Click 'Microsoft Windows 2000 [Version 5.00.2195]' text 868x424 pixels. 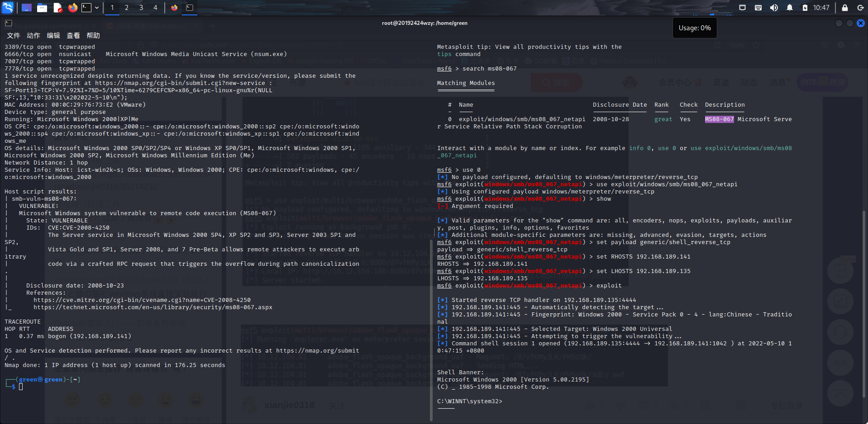[x=513, y=380]
